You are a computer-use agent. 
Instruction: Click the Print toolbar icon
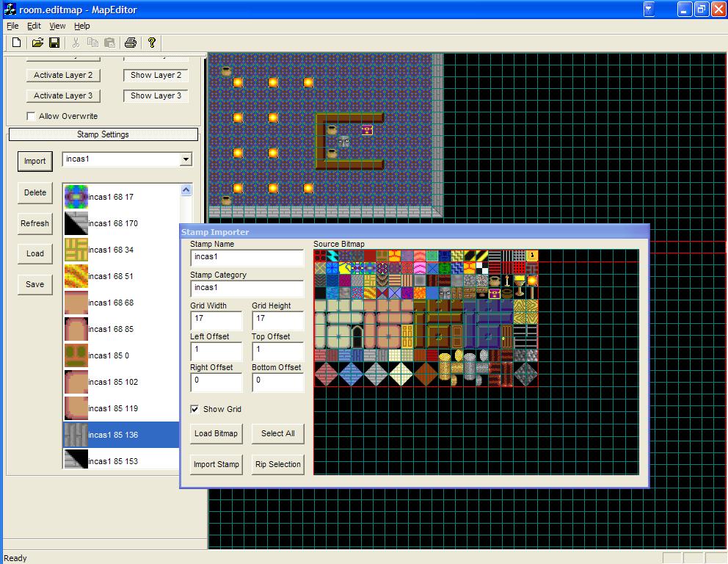point(131,43)
